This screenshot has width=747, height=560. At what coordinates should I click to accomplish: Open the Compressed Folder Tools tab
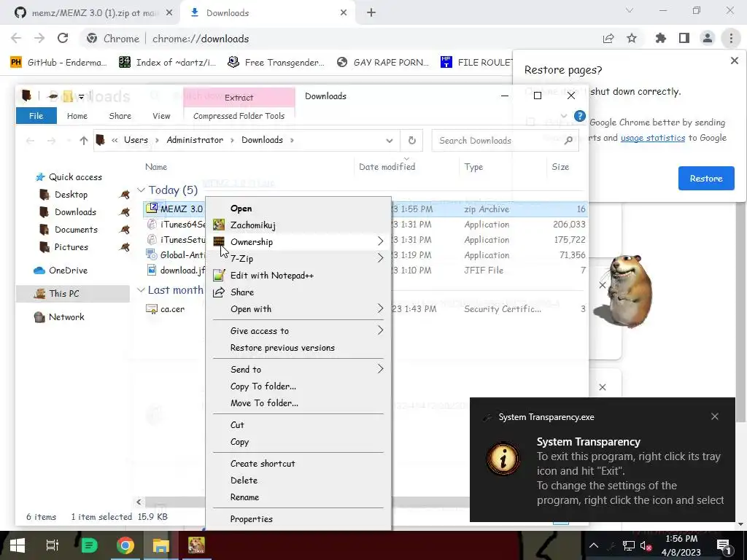[x=239, y=116]
